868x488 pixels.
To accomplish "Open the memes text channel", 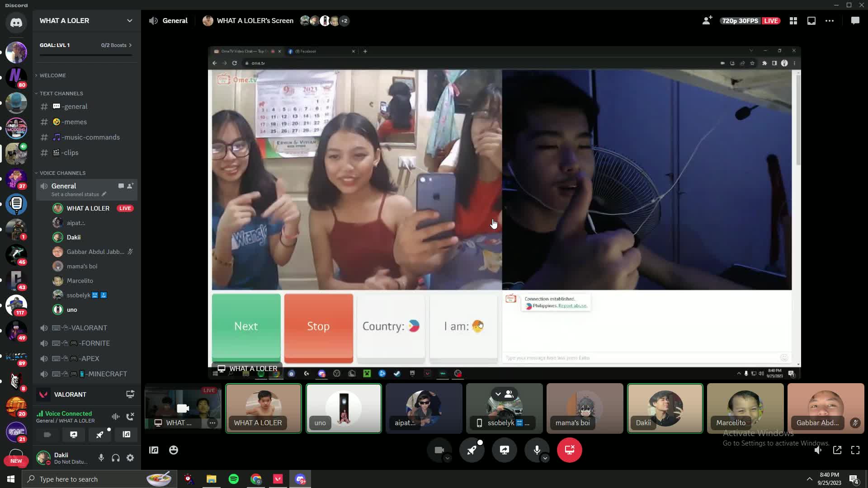I will 75,122.
